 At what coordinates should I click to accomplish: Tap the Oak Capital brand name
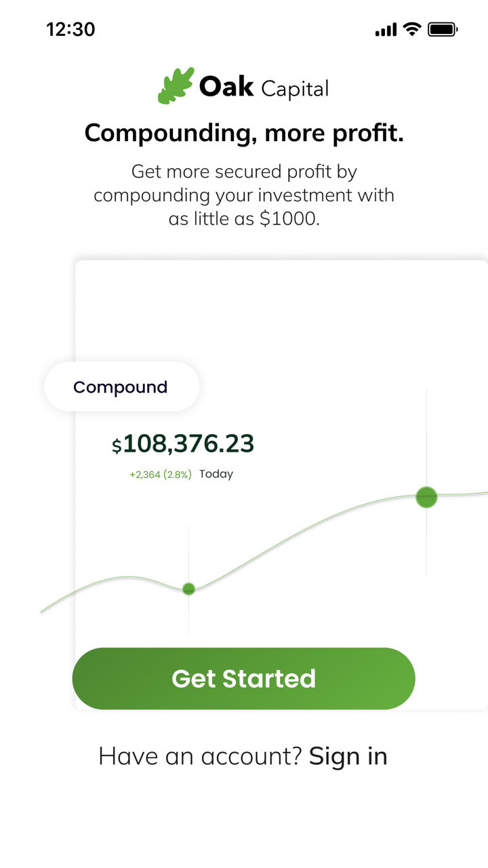264,87
